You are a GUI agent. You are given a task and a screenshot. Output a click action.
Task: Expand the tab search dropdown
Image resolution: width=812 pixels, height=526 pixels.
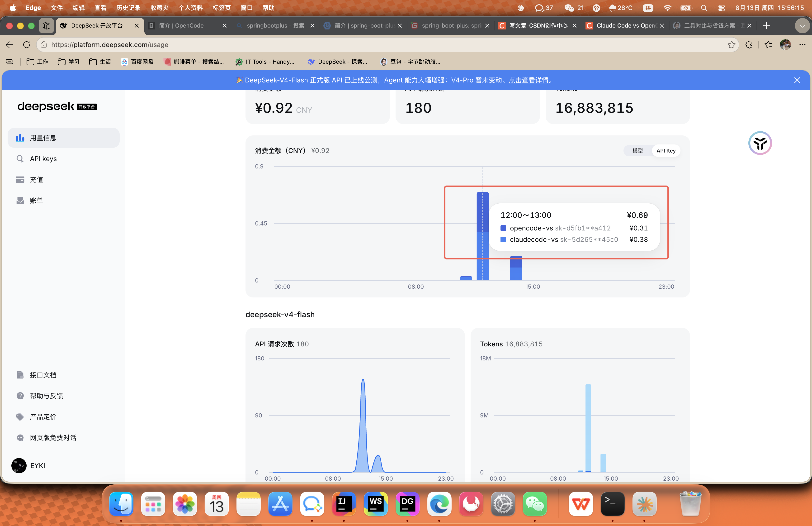(x=802, y=26)
